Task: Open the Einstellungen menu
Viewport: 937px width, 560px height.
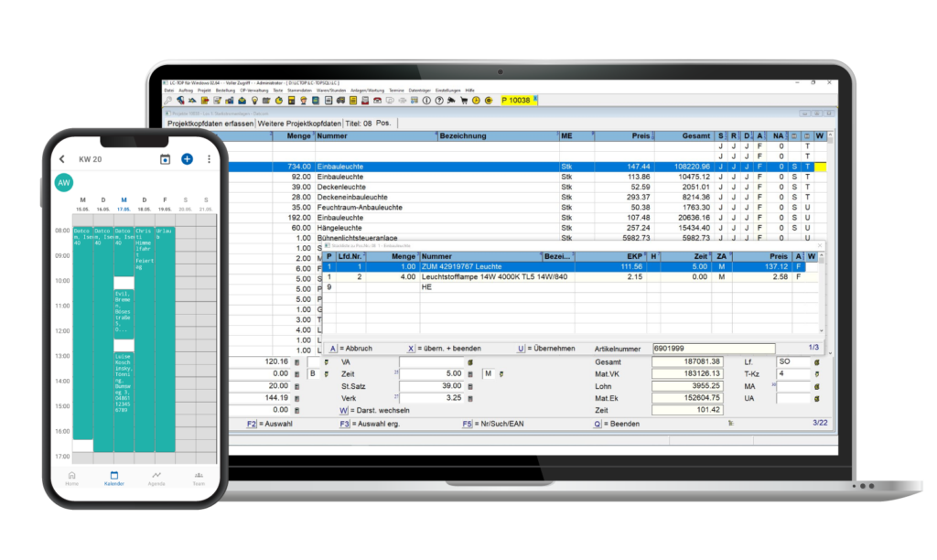Action: tap(447, 91)
